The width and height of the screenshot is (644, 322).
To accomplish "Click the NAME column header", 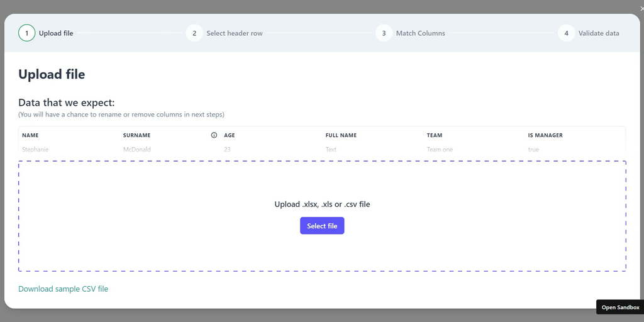I will pos(30,135).
